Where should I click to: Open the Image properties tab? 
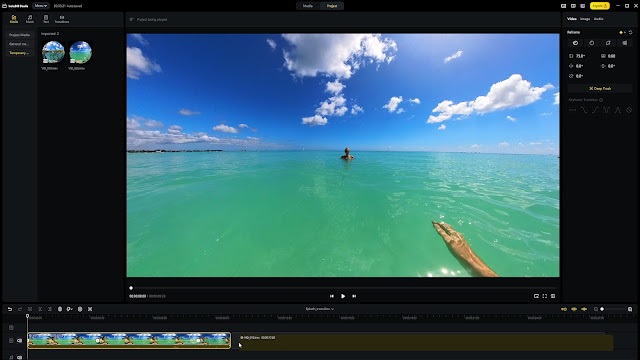pyautogui.click(x=585, y=19)
